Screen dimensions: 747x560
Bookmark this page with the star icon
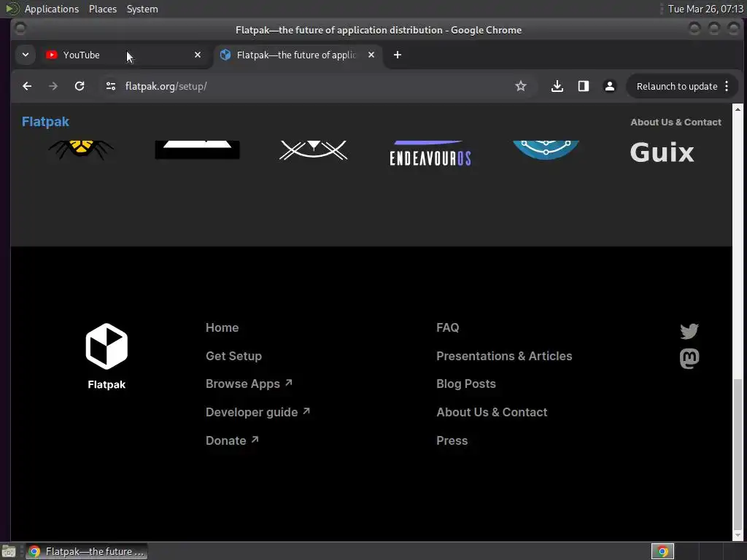[521, 86]
